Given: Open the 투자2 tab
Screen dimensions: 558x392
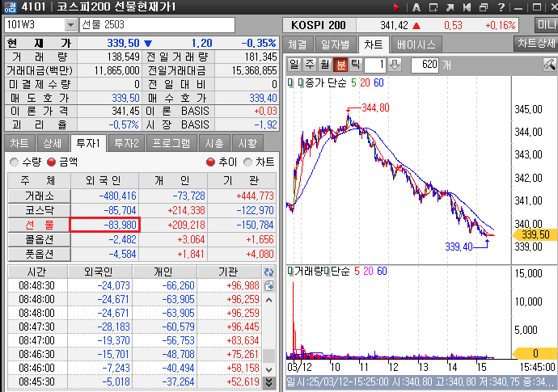Looking at the screenshot, I should point(126,143).
